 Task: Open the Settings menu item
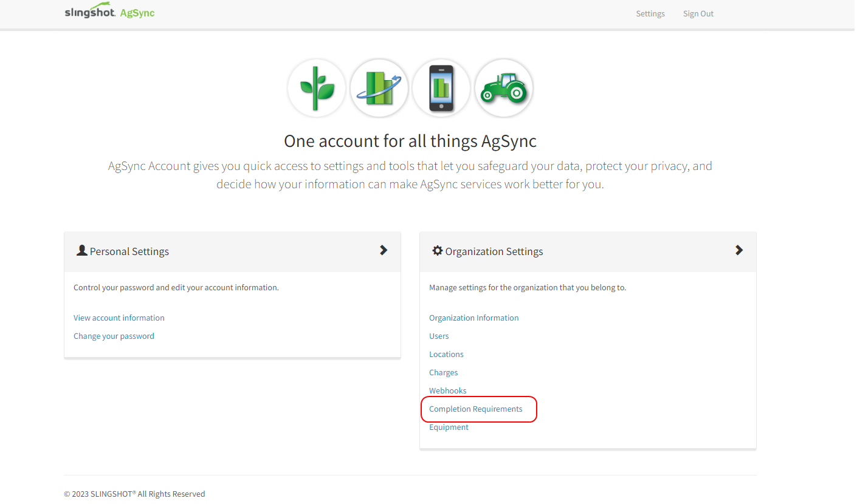650,13
